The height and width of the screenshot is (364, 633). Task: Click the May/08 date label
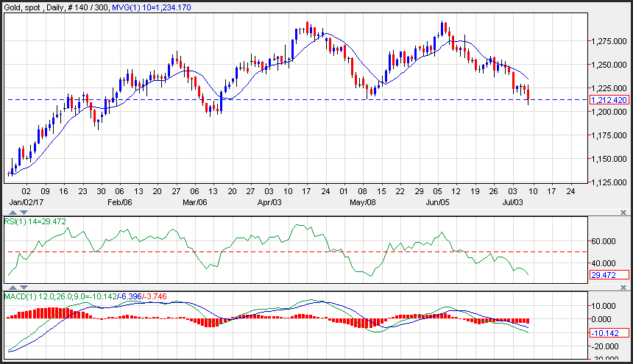[x=362, y=201]
